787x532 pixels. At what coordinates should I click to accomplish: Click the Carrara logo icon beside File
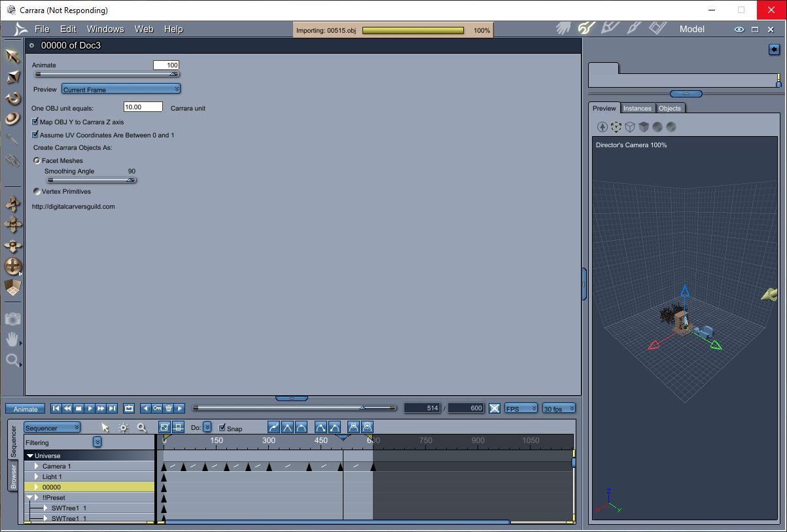pos(21,29)
